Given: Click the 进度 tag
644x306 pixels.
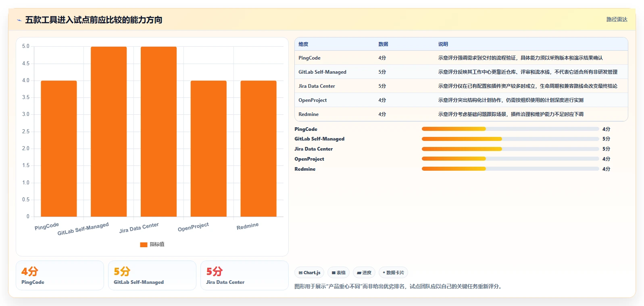Looking at the screenshot, I should tap(364, 273).
